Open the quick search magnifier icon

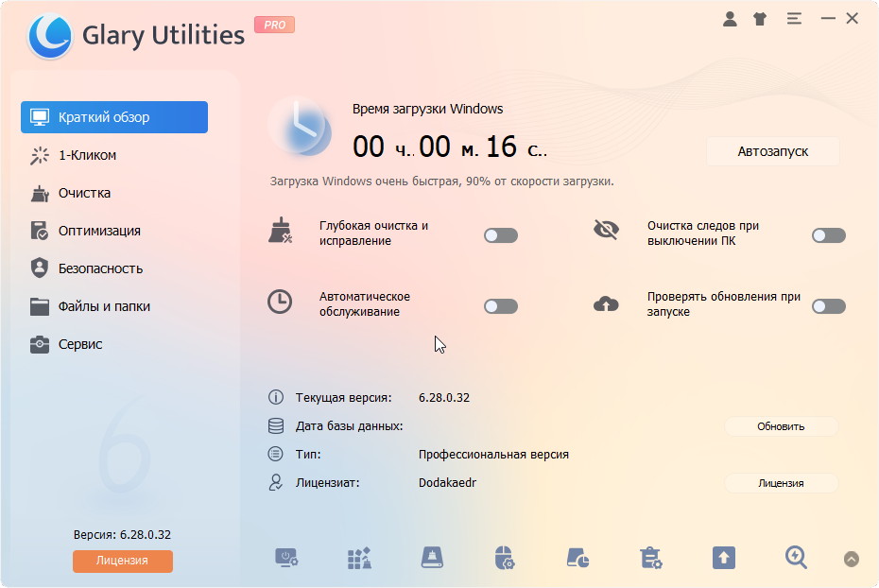(x=796, y=558)
